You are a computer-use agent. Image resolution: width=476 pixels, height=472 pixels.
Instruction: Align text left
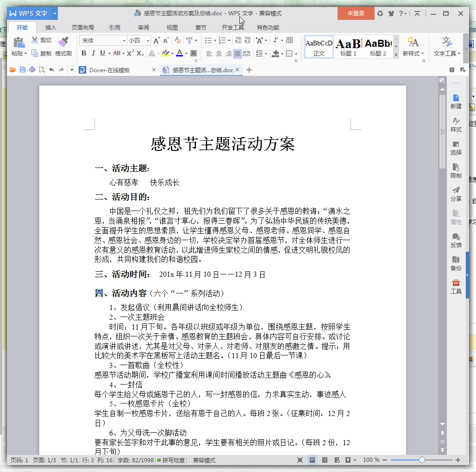[209, 54]
